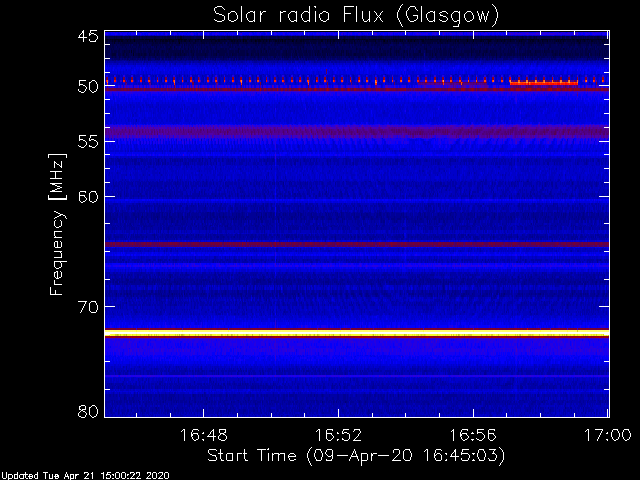Click the 70 frequency tick label
This screenshot has height=480, width=640.
coord(88,307)
